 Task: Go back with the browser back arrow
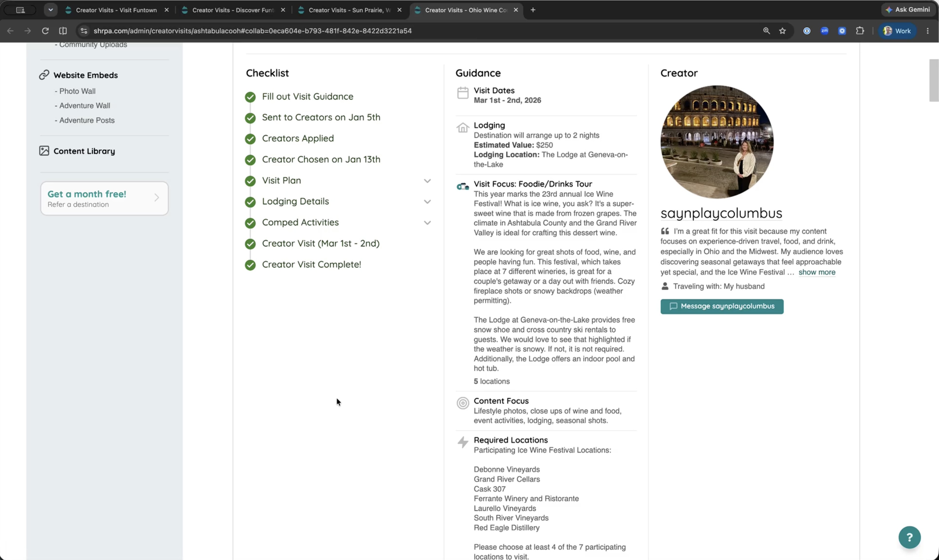click(10, 31)
